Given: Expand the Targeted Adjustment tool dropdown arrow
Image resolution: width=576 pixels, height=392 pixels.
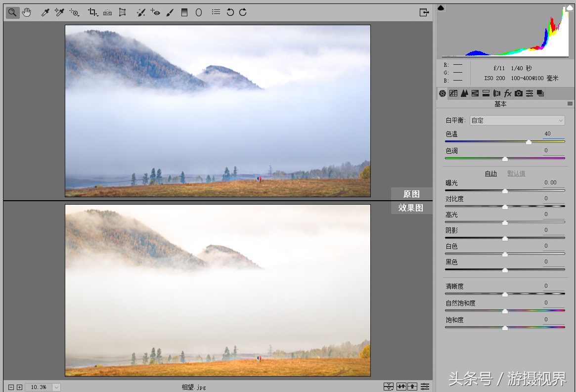Looking at the screenshot, I should click(x=78, y=15).
